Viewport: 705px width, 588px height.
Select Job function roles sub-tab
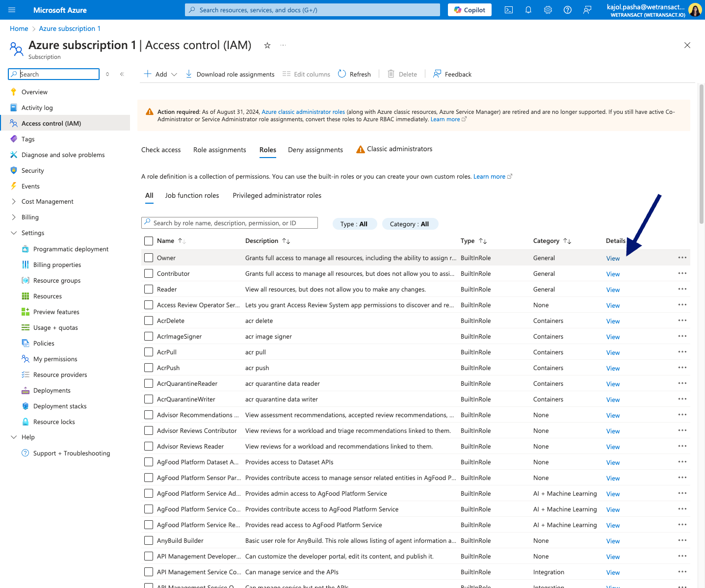coord(192,195)
